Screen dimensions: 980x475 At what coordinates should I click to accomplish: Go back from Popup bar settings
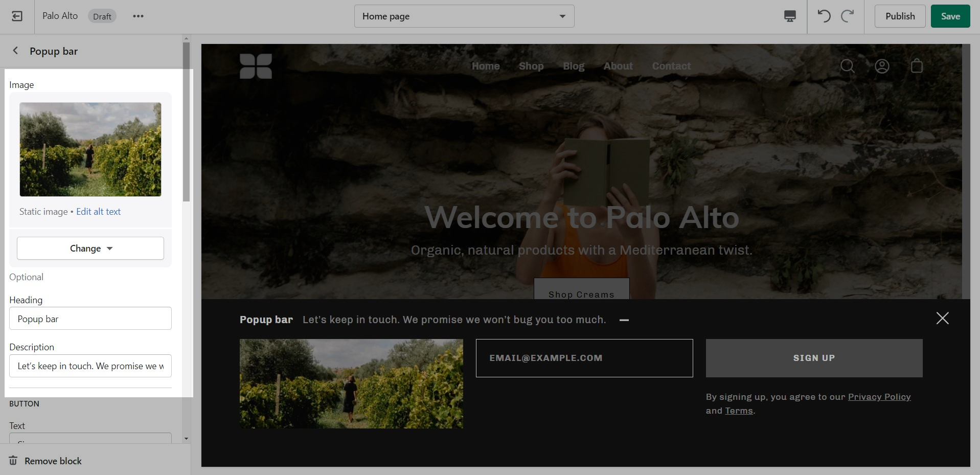coord(15,51)
